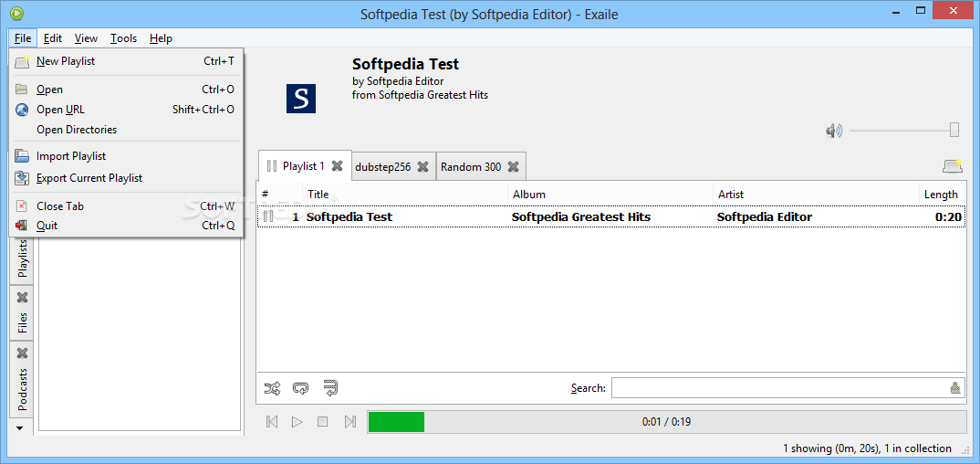The image size is (980, 464).
Task: Click Softpedia Editor artist cell
Action: pos(765,217)
